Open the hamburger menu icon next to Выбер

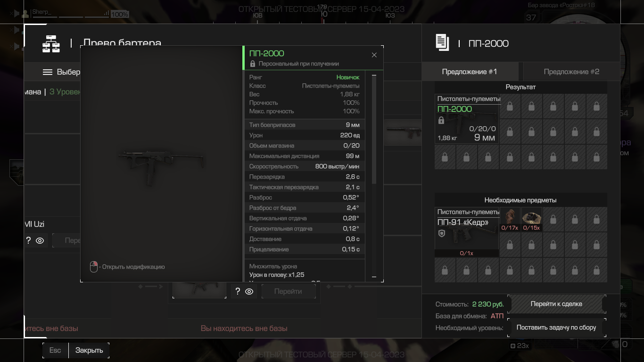[48, 72]
